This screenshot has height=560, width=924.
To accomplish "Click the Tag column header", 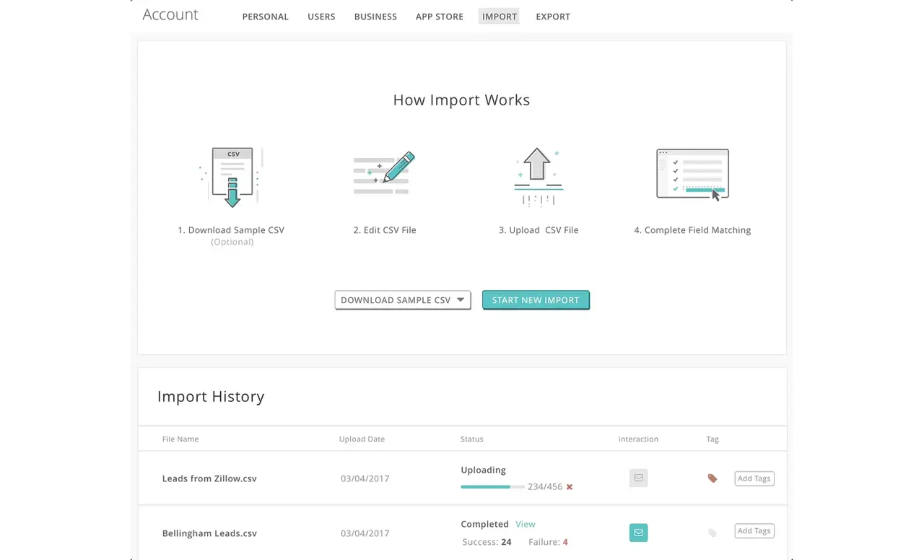I will point(712,439).
